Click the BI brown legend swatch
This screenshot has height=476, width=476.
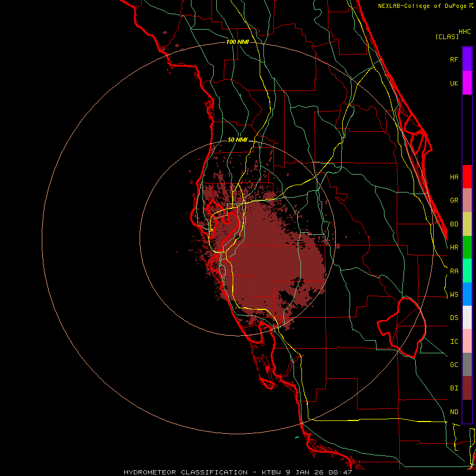tap(467, 388)
